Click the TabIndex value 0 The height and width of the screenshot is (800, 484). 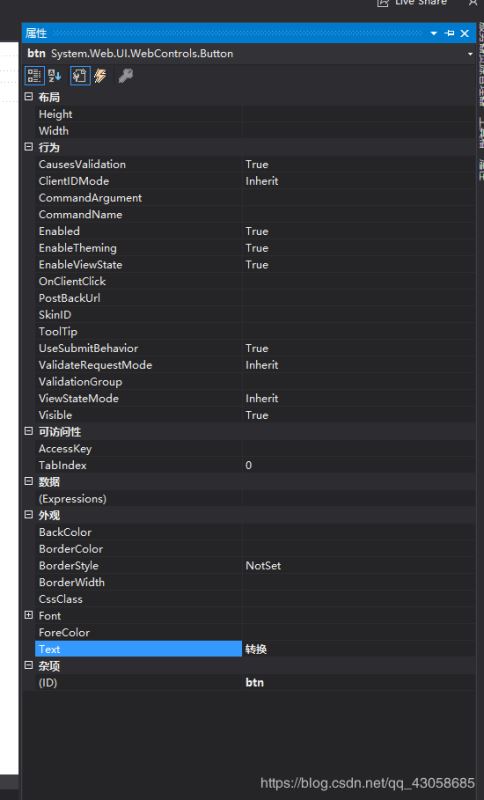click(x=248, y=465)
